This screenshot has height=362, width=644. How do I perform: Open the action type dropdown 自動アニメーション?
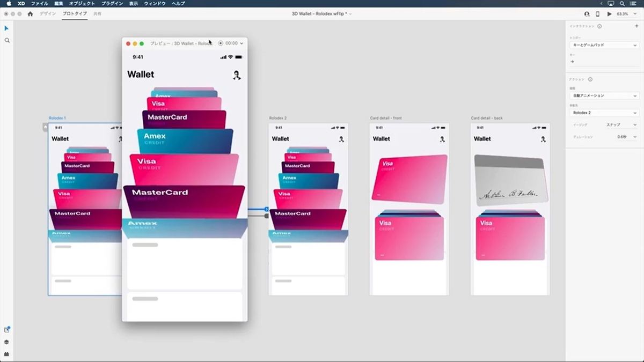(604, 95)
